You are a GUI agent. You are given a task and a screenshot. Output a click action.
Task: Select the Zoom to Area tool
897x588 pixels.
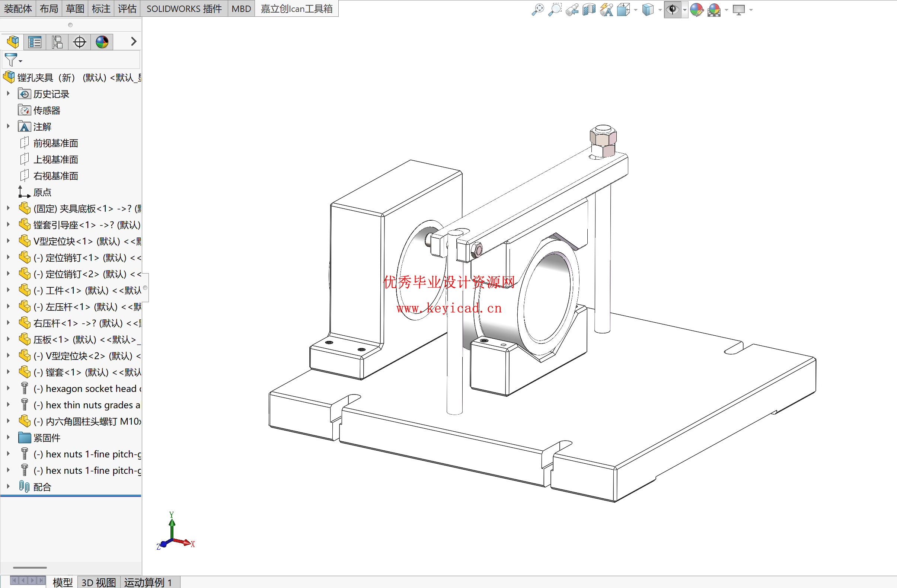pyautogui.click(x=555, y=9)
